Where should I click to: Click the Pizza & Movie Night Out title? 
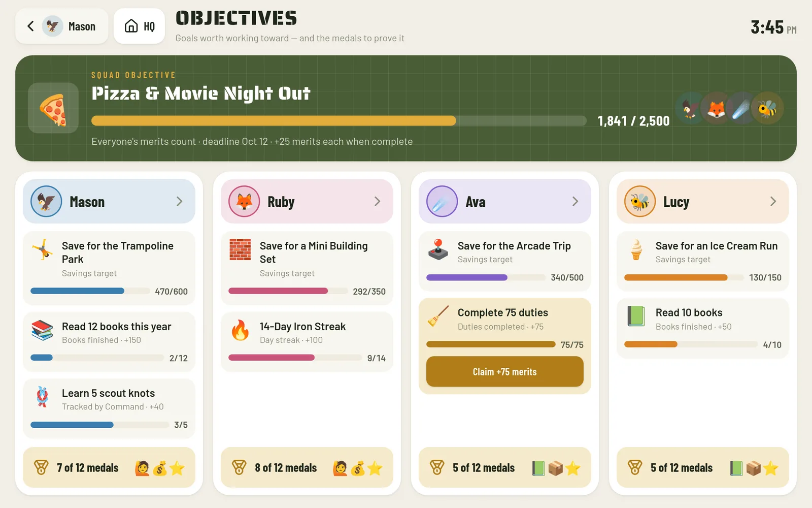pos(201,93)
